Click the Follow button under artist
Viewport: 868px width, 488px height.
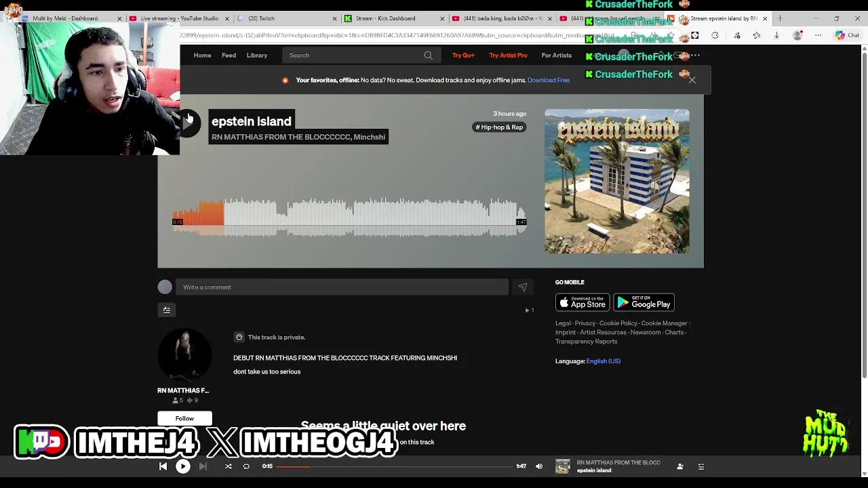184,418
